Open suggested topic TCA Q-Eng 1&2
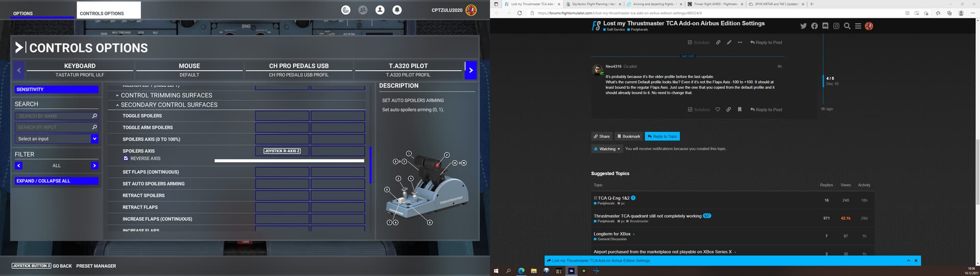This screenshot has height=276, width=980. point(614,198)
